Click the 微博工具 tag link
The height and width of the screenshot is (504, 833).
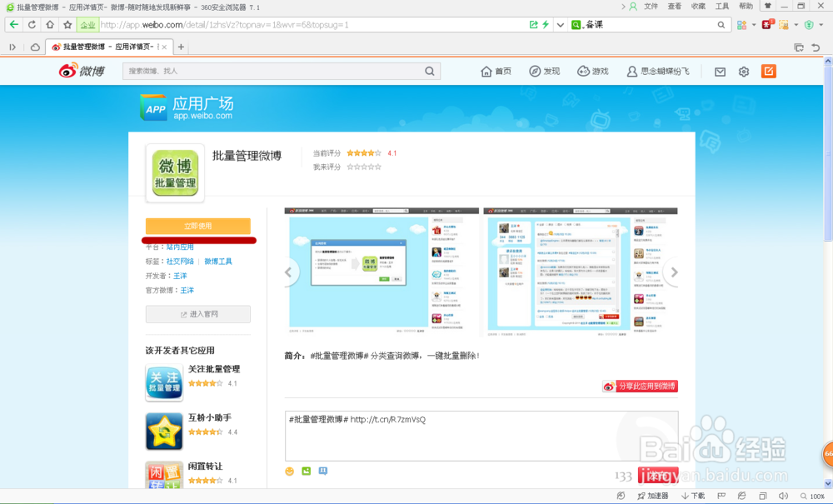coord(218,262)
